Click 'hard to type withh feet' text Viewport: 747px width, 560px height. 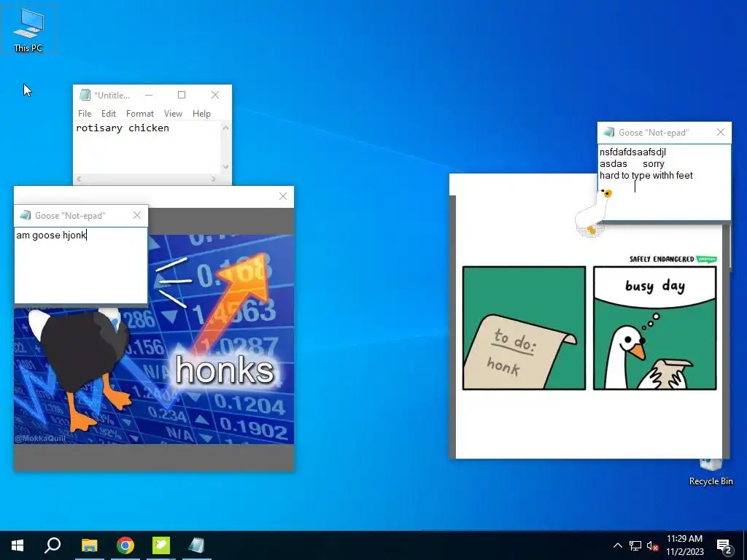click(646, 175)
